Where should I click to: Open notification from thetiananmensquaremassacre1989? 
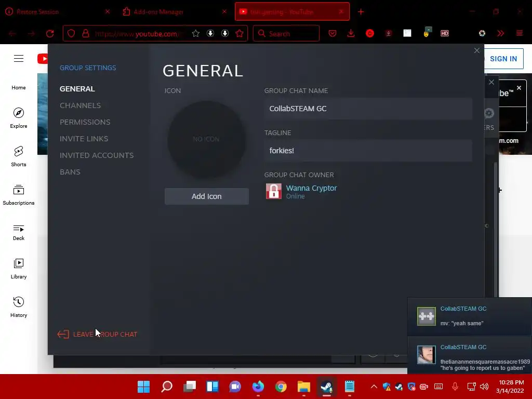(x=470, y=354)
